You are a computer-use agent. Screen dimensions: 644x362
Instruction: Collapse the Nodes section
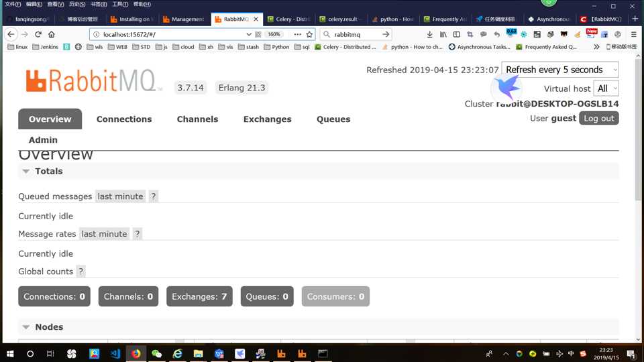click(x=26, y=327)
